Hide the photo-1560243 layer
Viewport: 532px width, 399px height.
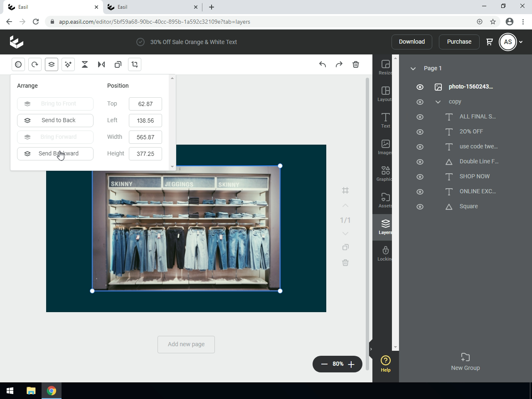pyautogui.click(x=420, y=87)
